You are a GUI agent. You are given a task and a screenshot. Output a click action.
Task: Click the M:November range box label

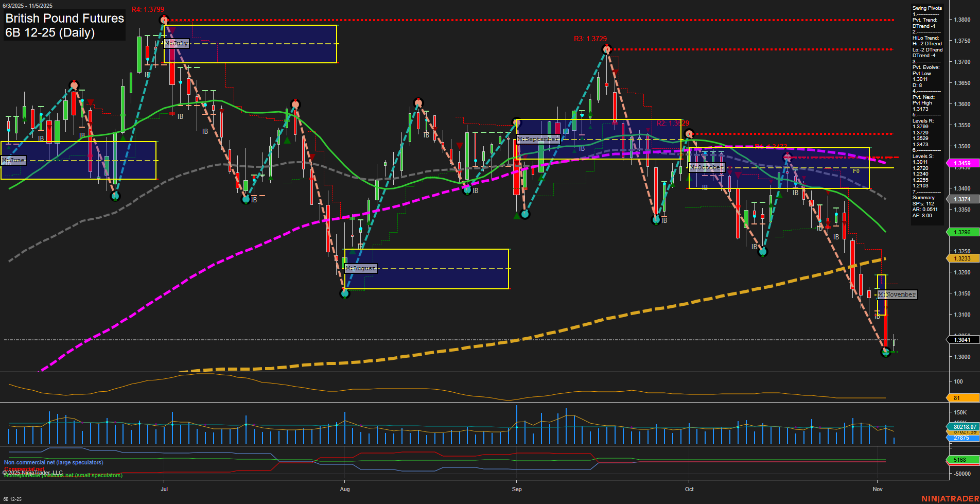point(897,295)
